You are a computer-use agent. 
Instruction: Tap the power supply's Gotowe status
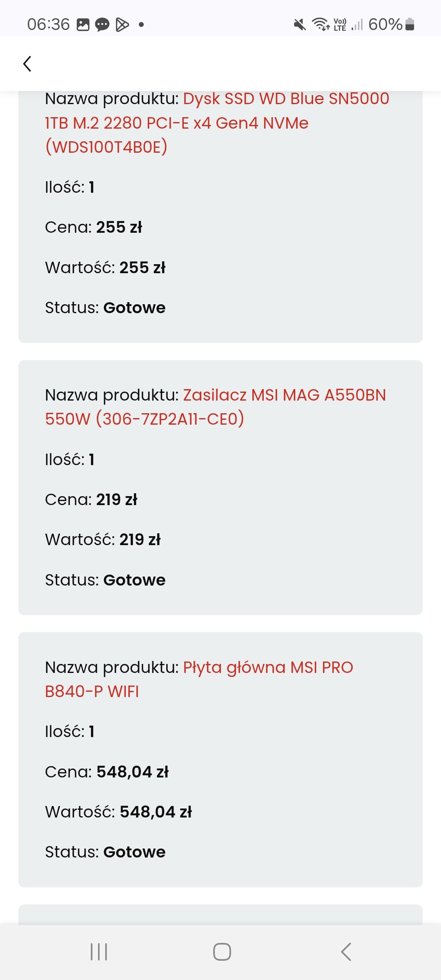pyautogui.click(x=134, y=580)
